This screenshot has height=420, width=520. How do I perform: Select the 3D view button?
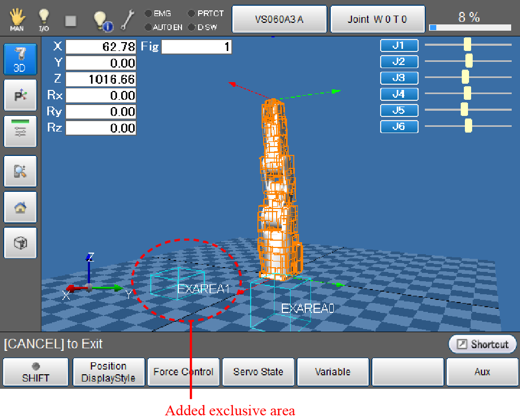20,59
